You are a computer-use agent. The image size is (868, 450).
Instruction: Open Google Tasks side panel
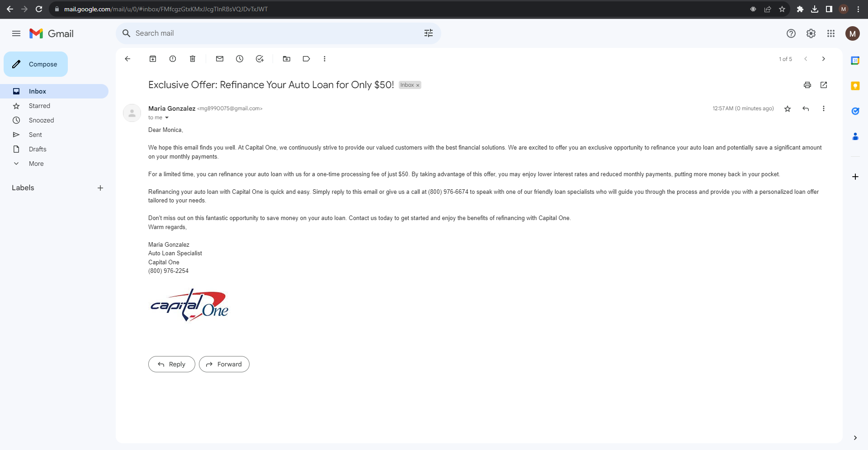[x=855, y=111]
